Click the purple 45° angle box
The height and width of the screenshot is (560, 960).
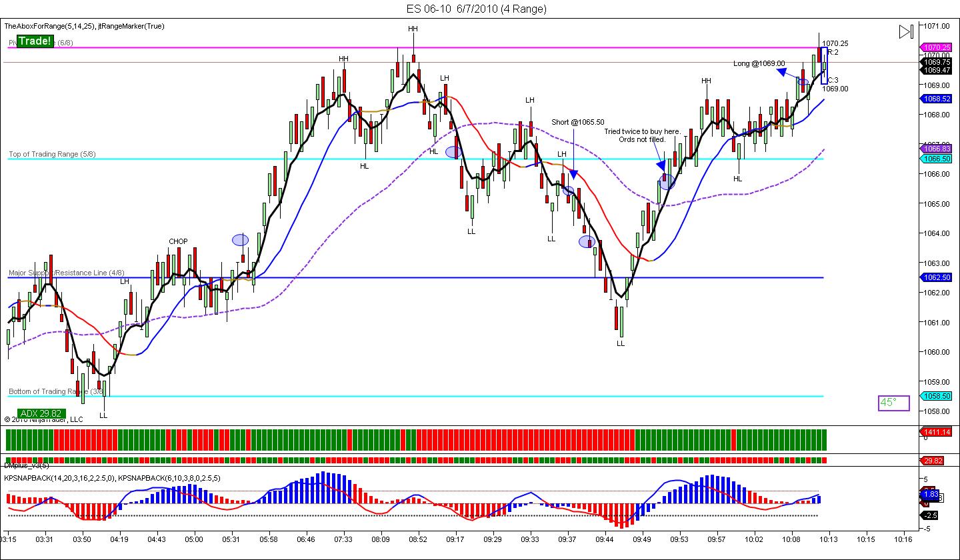coord(893,403)
